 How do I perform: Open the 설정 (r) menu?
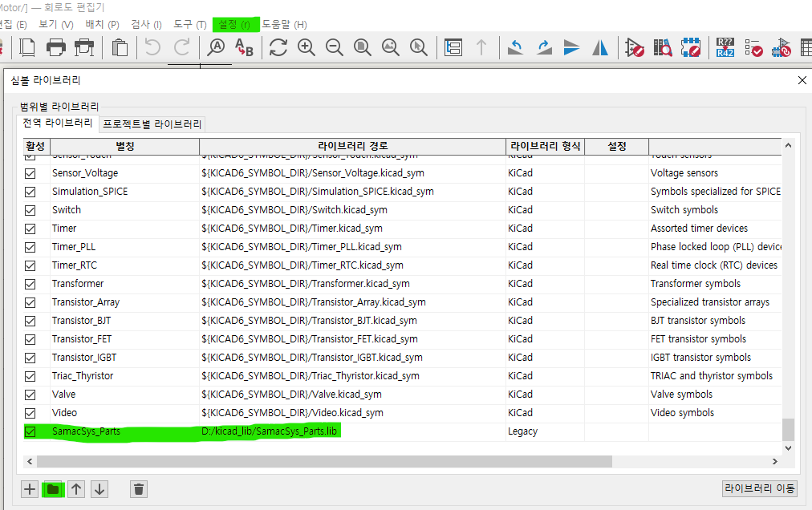tap(234, 24)
